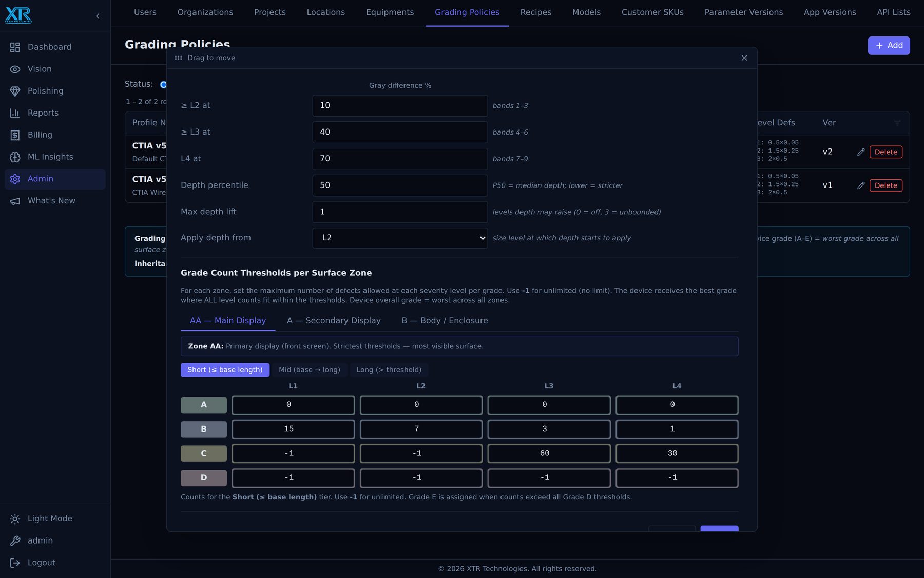Click the grade A color label
The width and height of the screenshot is (924, 578).
pyautogui.click(x=204, y=405)
